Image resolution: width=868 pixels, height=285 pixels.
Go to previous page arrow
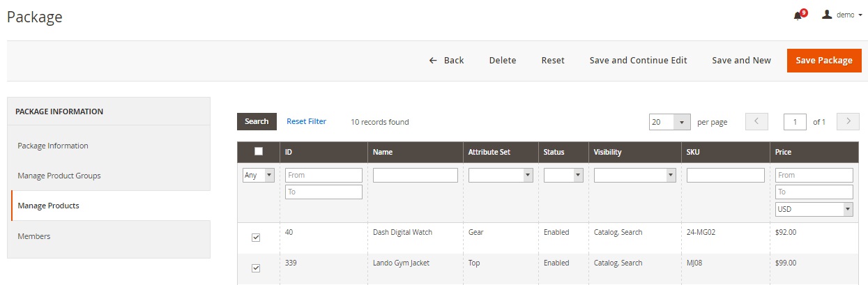[x=756, y=121]
